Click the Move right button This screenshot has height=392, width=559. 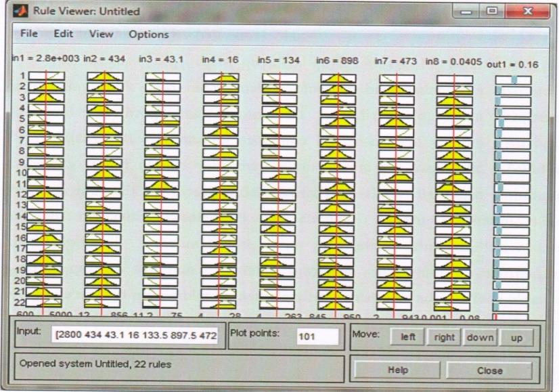pyautogui.click(x=444, y=337)
